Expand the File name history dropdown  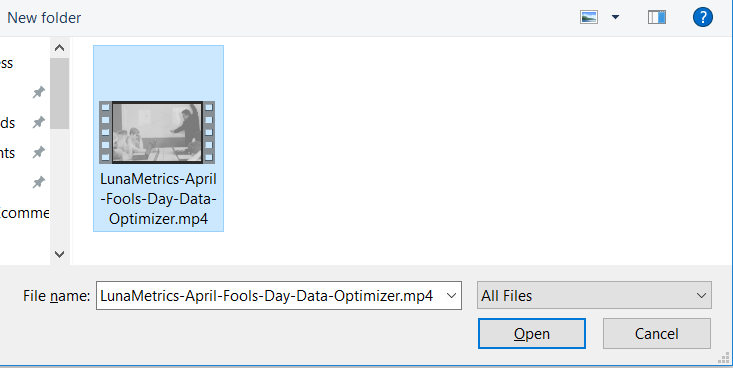[x=452, y=296]
